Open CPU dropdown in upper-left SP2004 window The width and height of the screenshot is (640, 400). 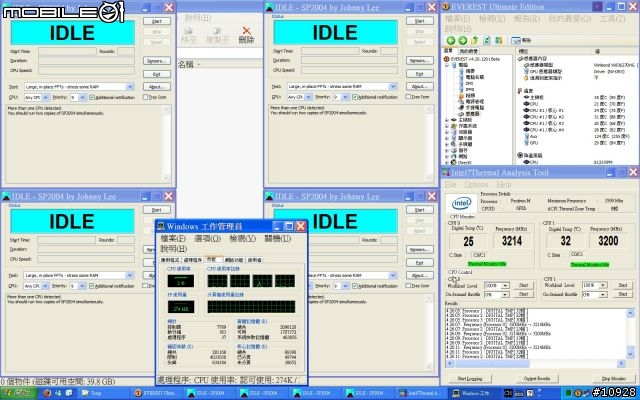pos(46,98)
